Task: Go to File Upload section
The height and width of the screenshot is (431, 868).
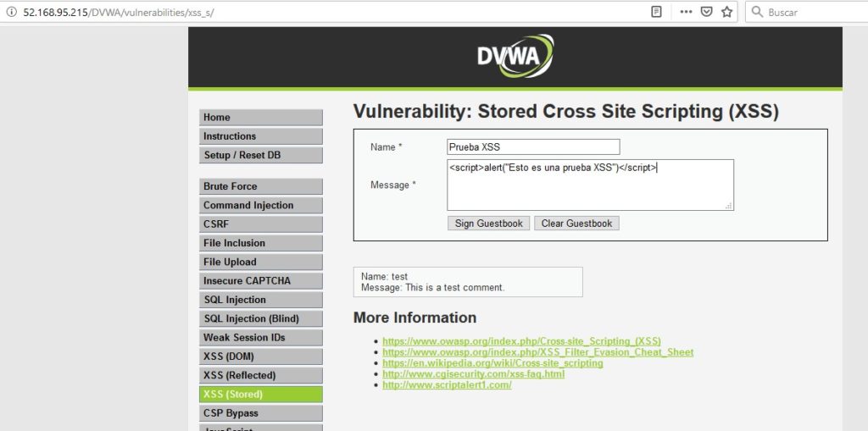Action: tap(261, 262)
